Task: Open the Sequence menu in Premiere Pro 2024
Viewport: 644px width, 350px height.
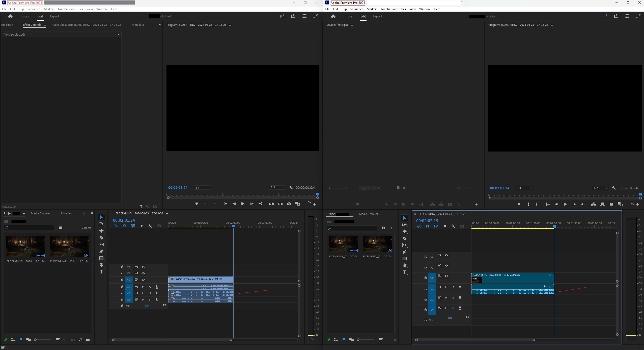Action: 357,9
